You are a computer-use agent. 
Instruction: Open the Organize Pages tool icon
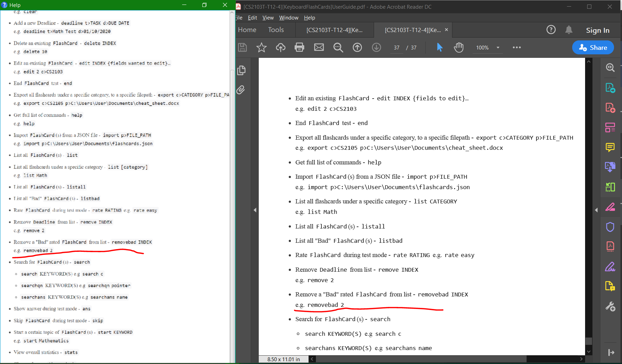(x=610, y=127)
